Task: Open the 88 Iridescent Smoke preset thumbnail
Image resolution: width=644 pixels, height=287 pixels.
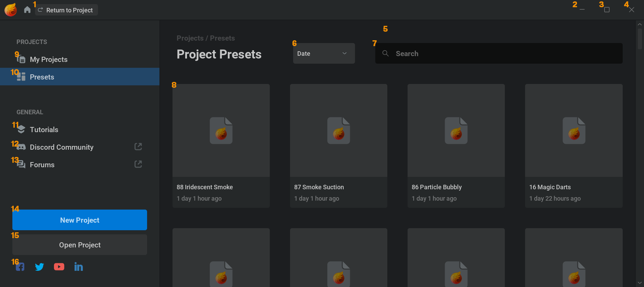Action: point(221,130)
